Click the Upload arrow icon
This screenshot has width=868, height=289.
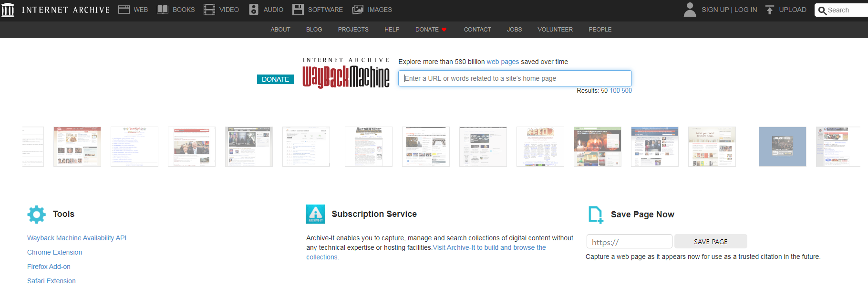(769, 10)
